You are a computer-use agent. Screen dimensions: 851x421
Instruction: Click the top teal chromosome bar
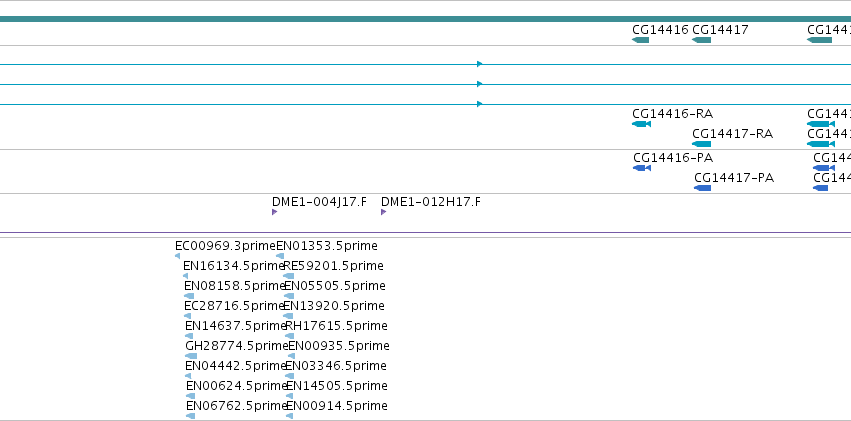coord(426,19)
